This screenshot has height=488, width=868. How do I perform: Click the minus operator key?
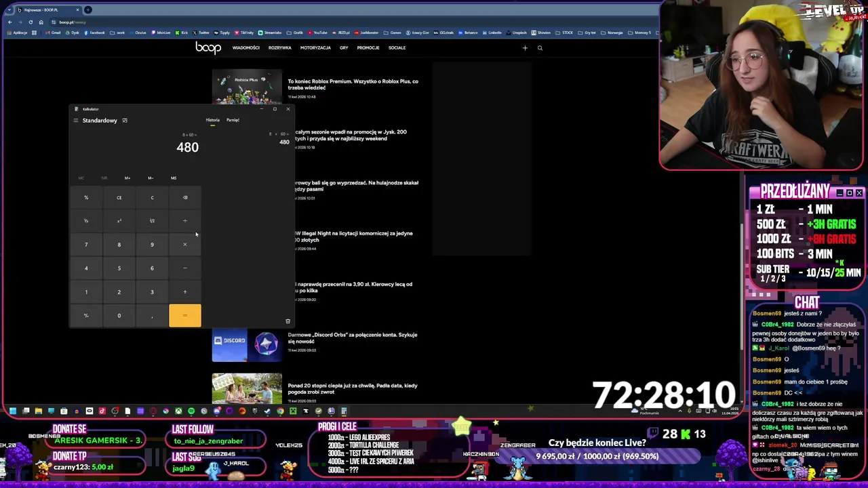click(185, 268)
